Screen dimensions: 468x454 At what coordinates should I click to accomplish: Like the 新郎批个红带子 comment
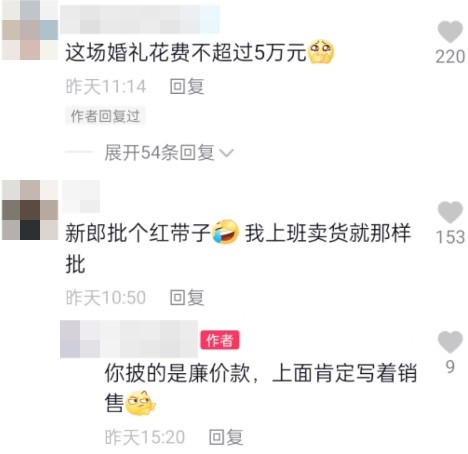[x=450, y=212]
